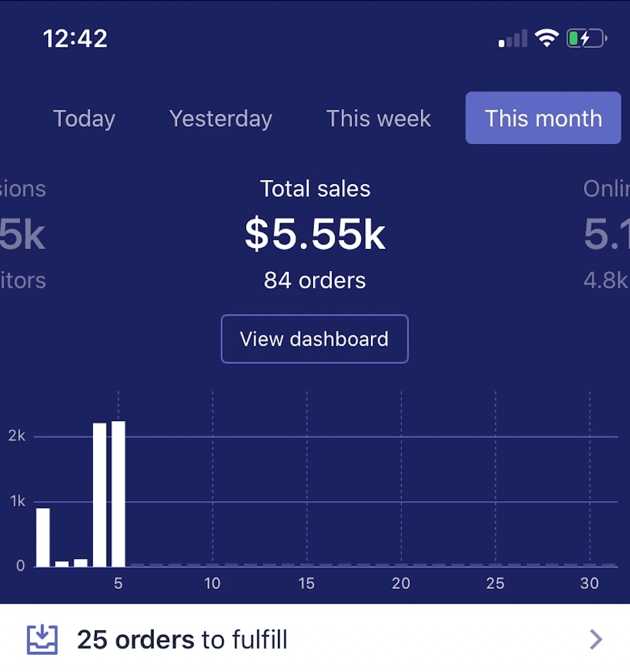Tap the 15 label on chart axis

307,583
